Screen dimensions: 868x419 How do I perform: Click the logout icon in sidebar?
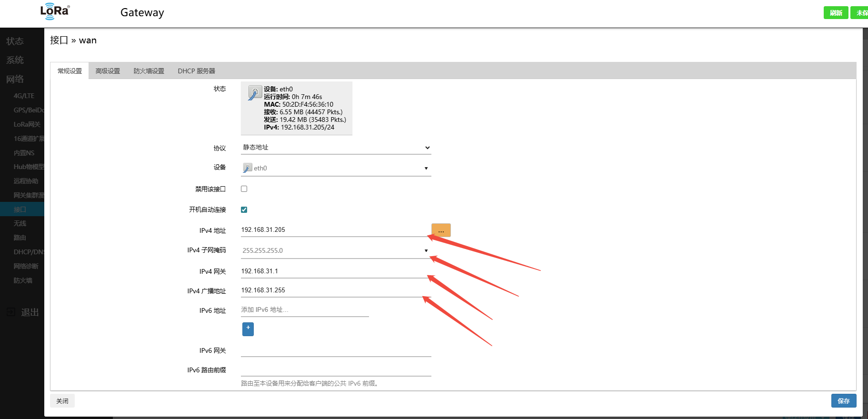(x=11, y=312)
